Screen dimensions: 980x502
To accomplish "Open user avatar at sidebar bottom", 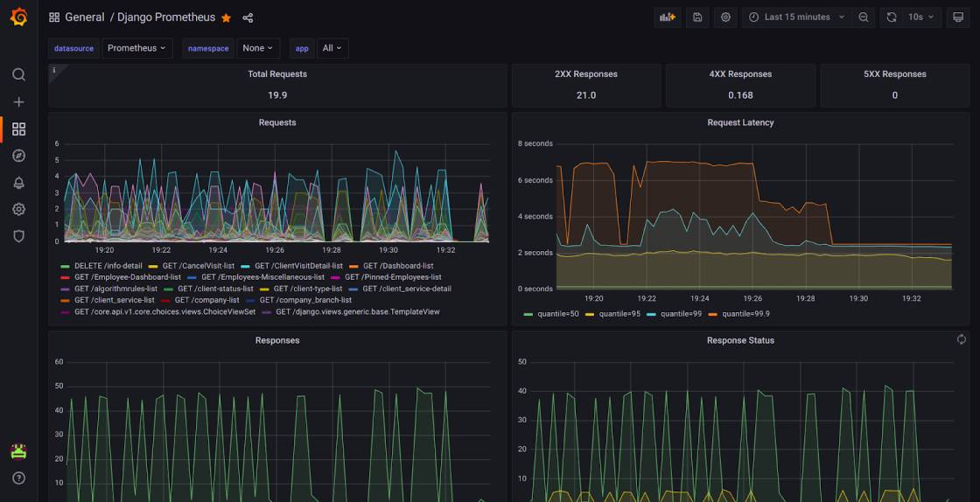I will [18, 450].
